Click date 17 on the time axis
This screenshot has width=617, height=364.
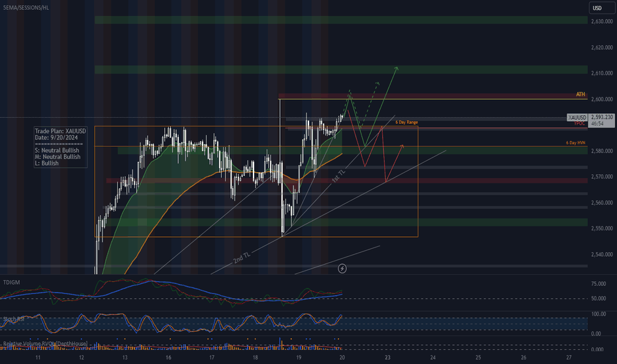point(212,357)
